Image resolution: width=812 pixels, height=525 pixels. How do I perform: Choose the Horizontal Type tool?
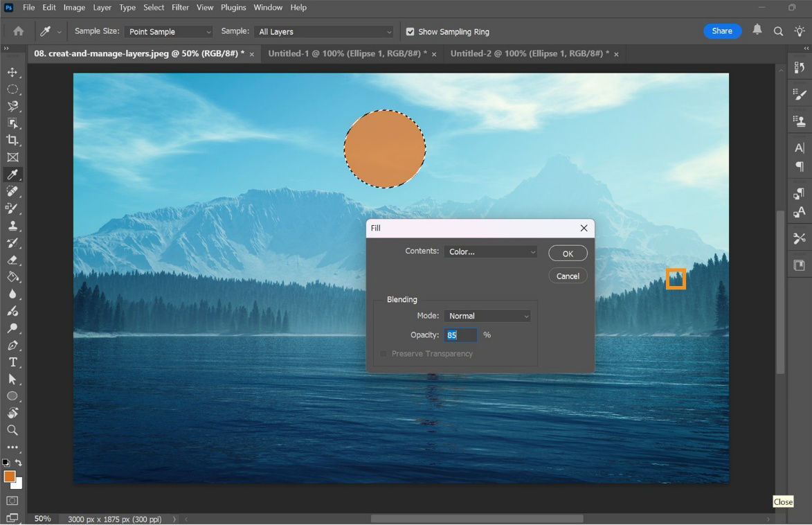pyautogui.click(x=12, y=362)
